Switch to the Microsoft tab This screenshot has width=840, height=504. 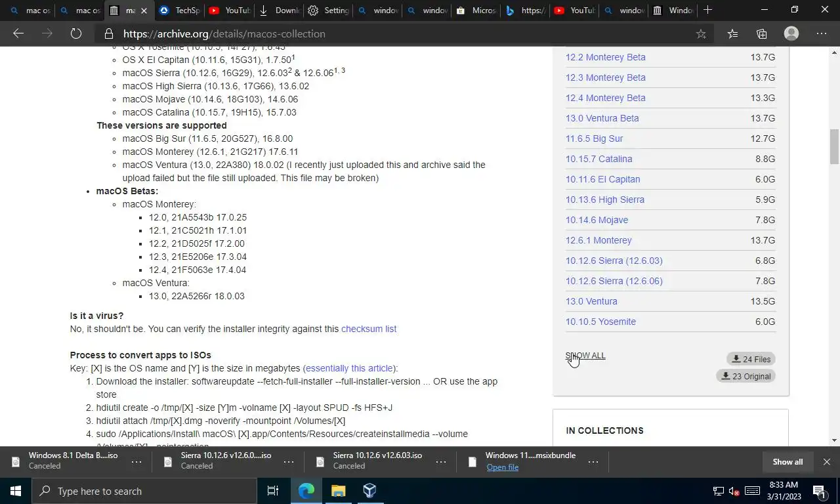476,10
